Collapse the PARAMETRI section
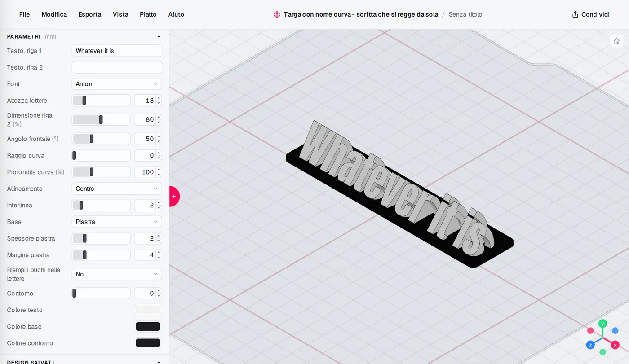 159,37
